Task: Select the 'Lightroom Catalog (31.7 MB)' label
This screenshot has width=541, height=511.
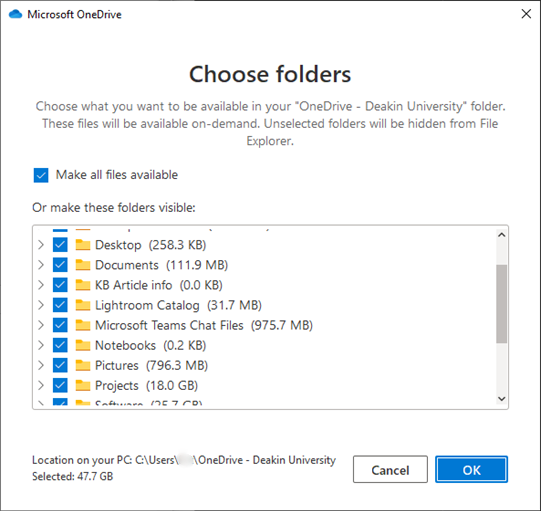Action: point(178,305)
